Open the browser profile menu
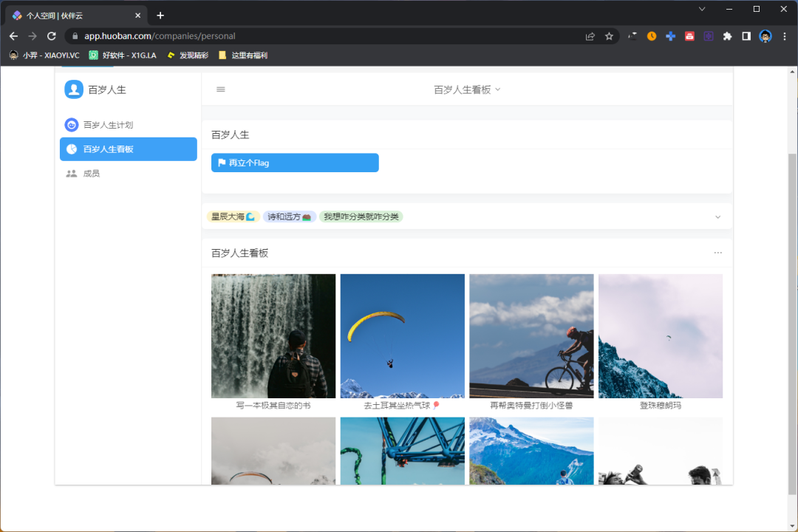The width and height of the screenshot is (798, 532). [x=765, y=35]
